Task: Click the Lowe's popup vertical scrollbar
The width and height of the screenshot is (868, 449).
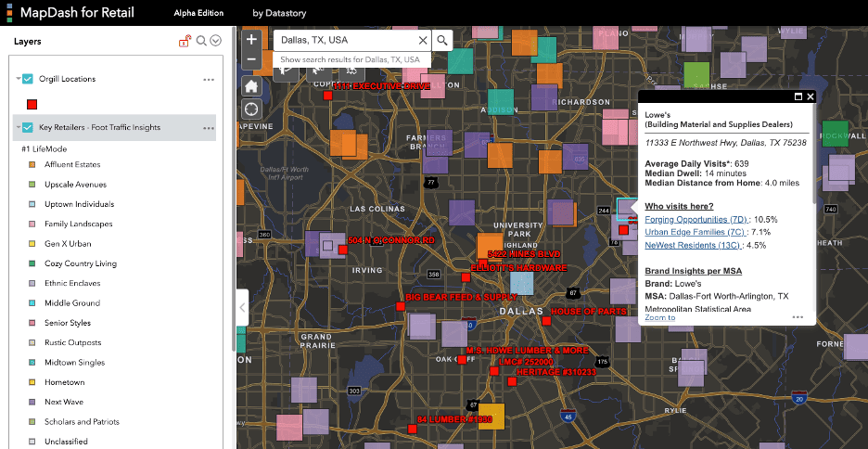Action: [x=813, y=153]
